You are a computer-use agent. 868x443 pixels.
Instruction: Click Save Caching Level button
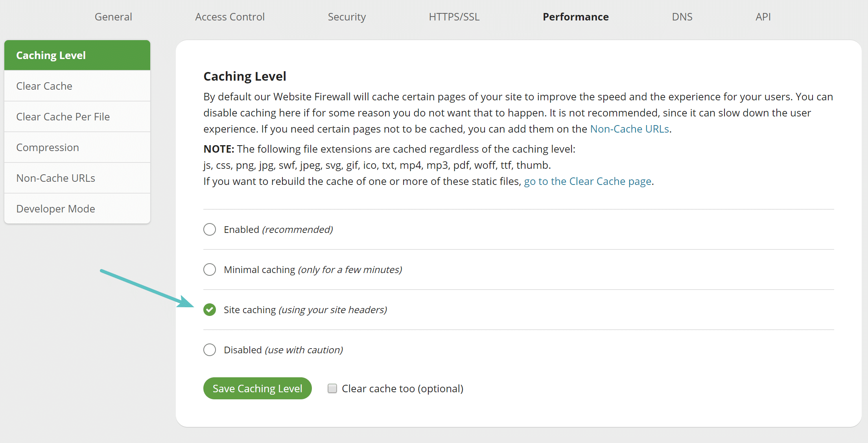point(257,389)
